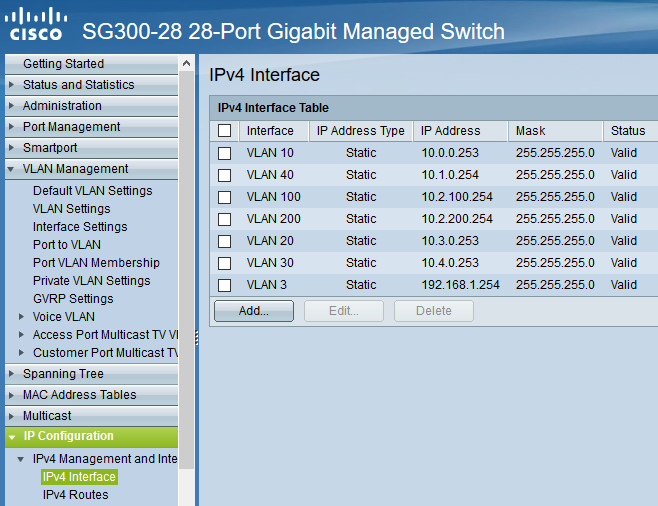The height and width of the screenshot is (506, 658).
Task: Open IPv4 Routes page
Action: (76, 495)
